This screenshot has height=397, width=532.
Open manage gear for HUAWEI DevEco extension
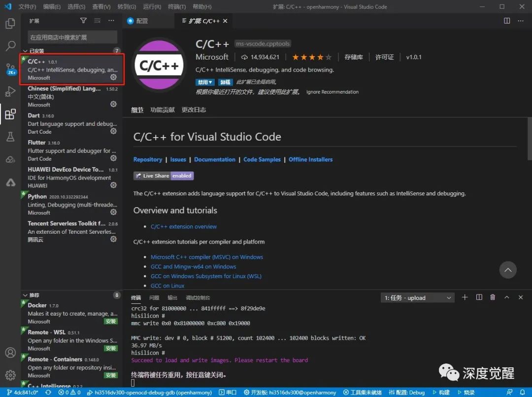(113, 185)
